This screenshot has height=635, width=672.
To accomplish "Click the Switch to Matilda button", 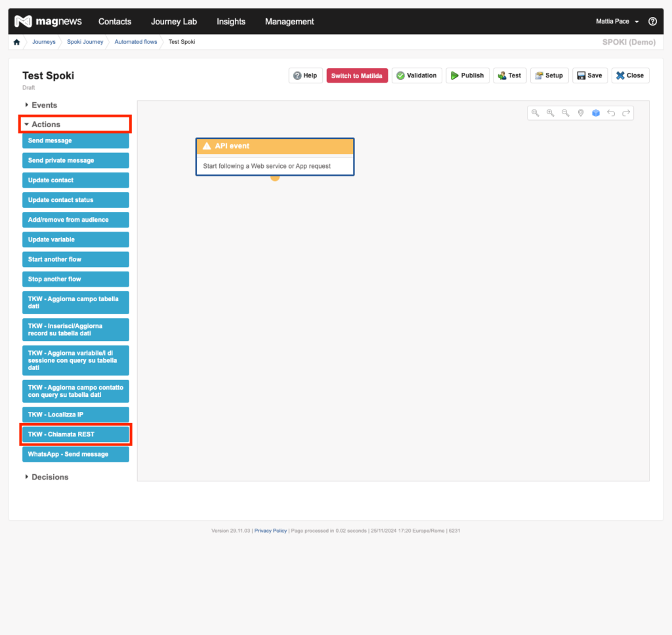I will pyautogui.click(x=358, y=75).
